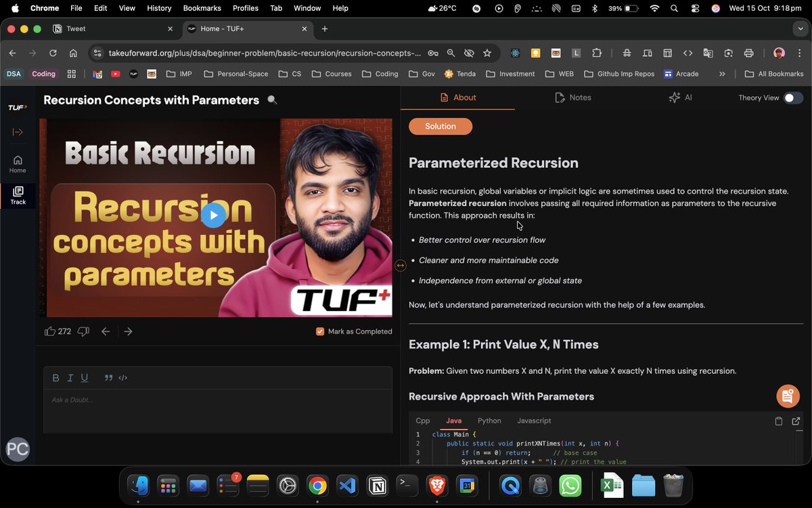Viewport: 812px width, 508px height.
Task: Open Track in TUF sidebar
Action: [x=18, y=196]
